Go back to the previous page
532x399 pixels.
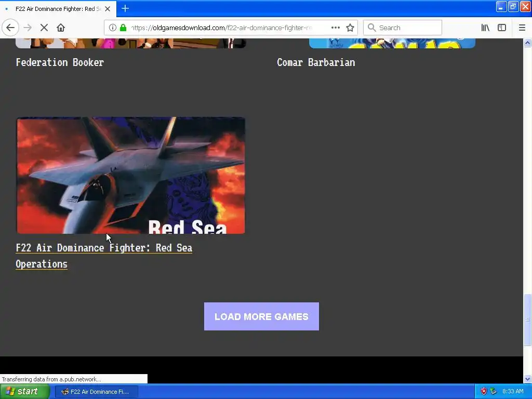(x=10, y=28)
